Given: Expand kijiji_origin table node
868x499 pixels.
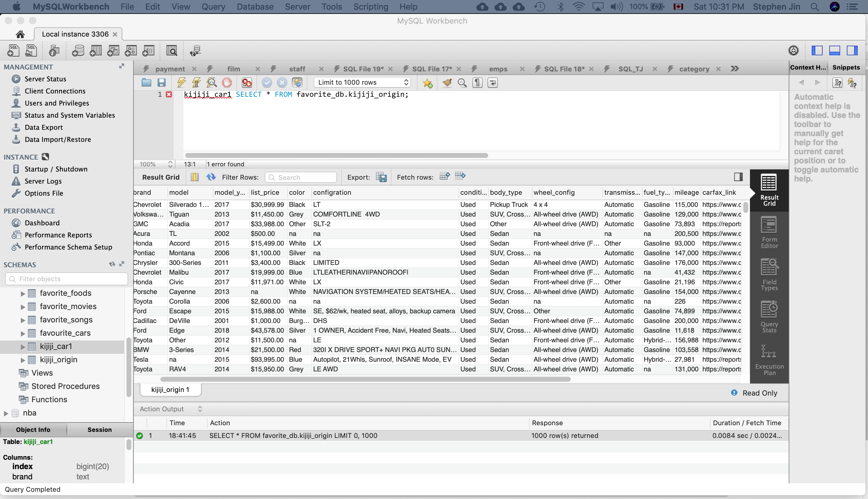Looking at the screenshot, I should click(x=23, y=360).
